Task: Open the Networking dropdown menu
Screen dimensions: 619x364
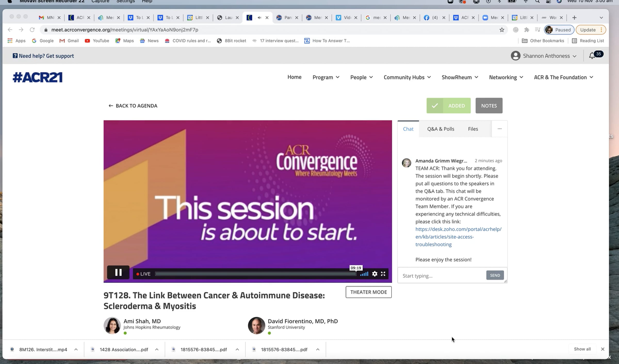Action: click(x=506, y=77)
